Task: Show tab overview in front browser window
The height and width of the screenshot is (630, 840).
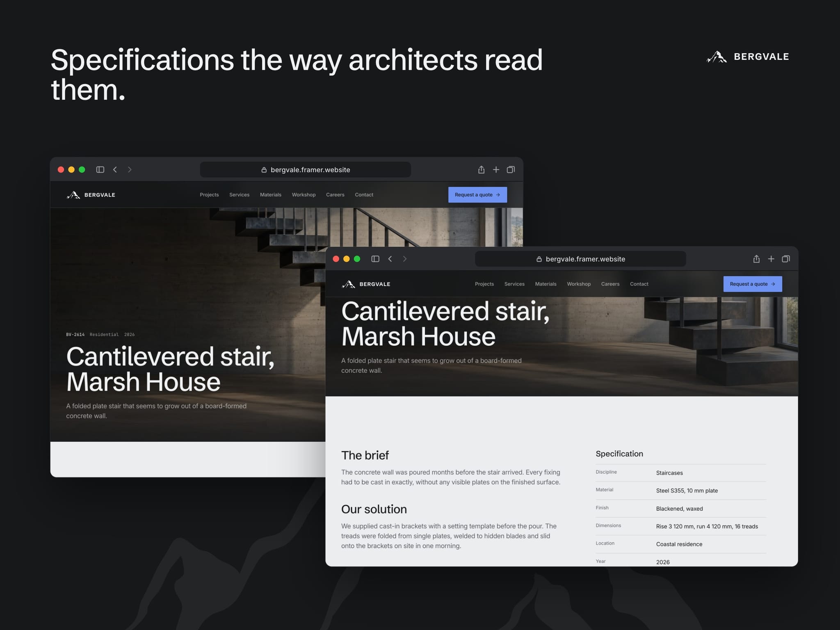Action: [x=786, y=259]
